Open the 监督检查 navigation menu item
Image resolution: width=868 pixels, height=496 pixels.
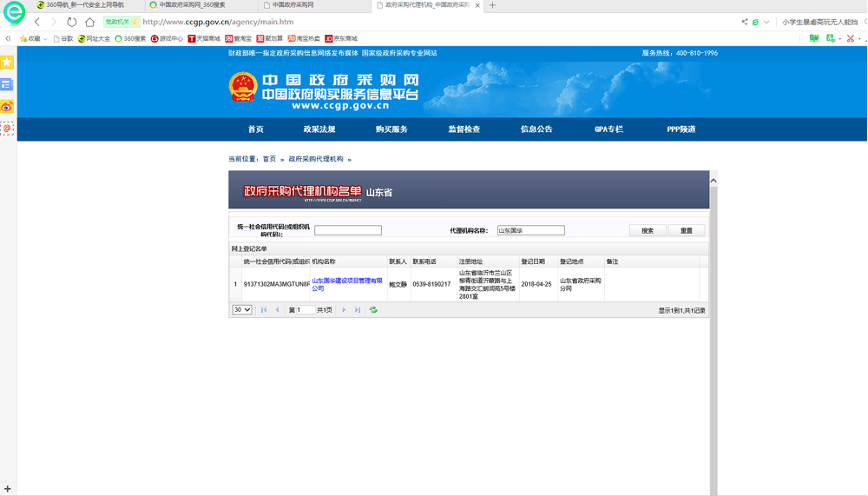click(x=464, y=129)
